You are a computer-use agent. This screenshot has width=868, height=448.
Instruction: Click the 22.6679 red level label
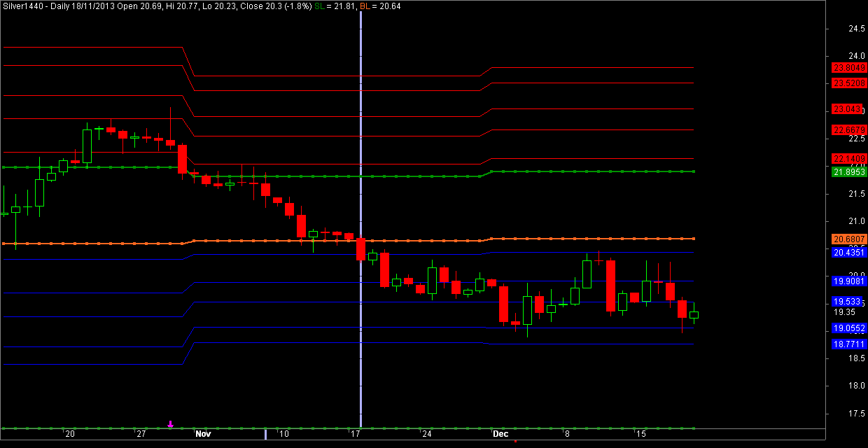point(849,130)
